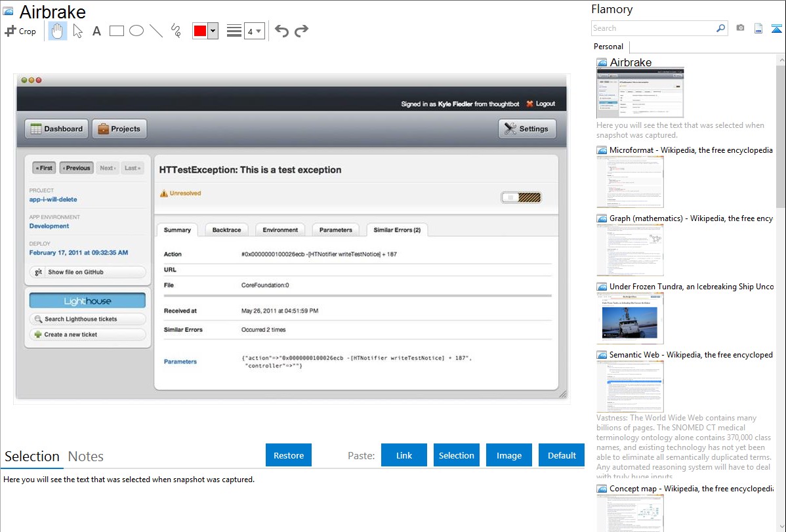This screenshot has width=786, height=532.
Task: Click the red color swatch
Action: tap(200, 31)
